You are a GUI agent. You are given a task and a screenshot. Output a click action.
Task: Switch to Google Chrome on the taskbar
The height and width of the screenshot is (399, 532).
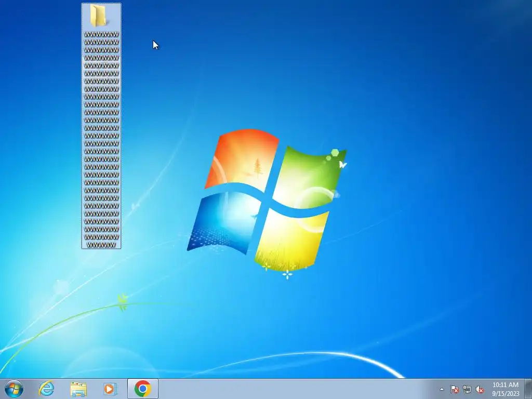(142, 389)
